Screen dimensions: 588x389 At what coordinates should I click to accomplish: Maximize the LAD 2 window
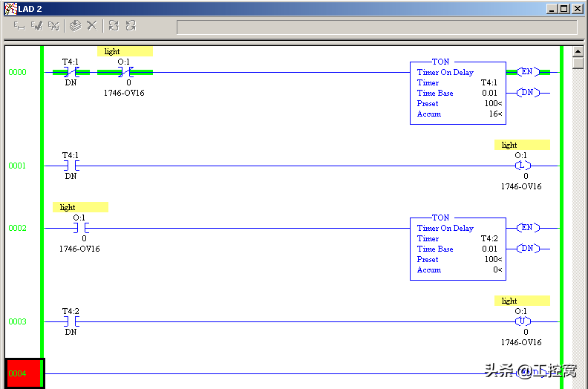565,8
